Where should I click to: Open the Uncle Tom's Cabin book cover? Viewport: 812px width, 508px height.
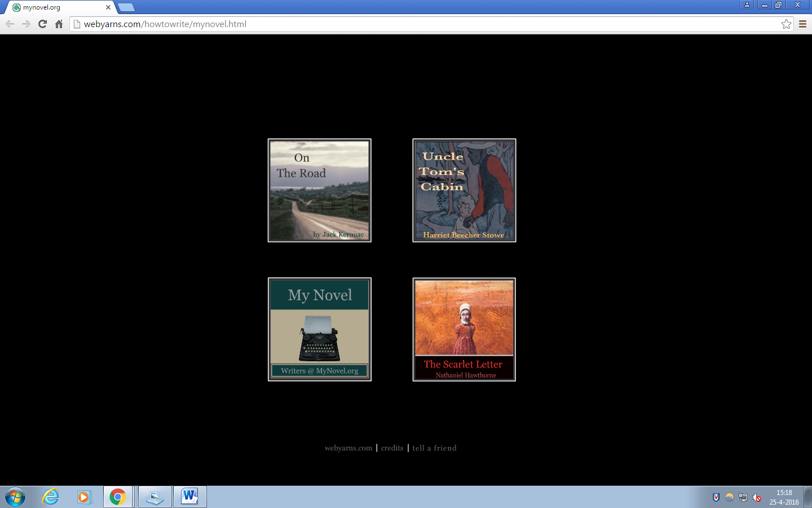point(464,190)
